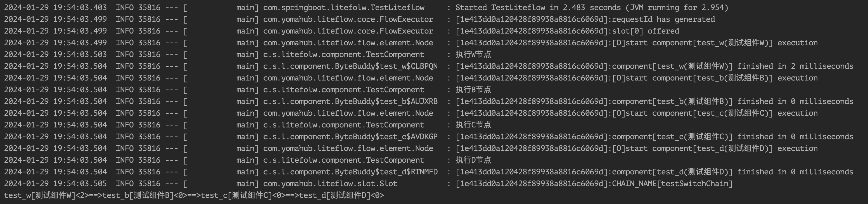Click the test_w finished in 2 milliseconds message
Image resolution: width=868 pixels, height=204 pixels.
pyautogui.click(x=654, y=66)
